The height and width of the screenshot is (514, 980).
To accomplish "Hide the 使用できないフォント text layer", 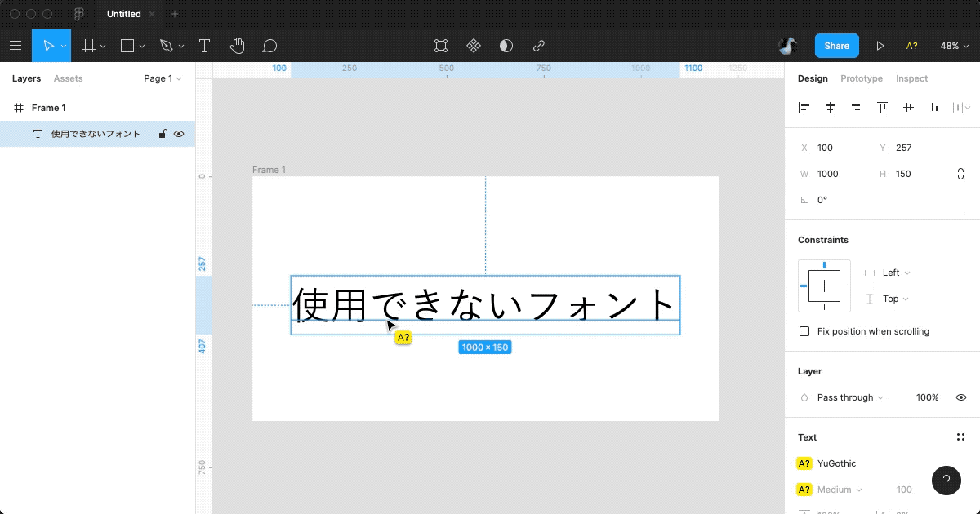I will pyautogui.click(x=179, y=134).
